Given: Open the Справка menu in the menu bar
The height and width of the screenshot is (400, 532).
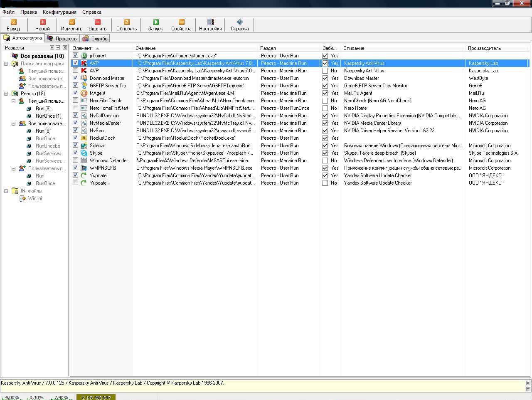Looking at the screenshot, I should point(92,12).
